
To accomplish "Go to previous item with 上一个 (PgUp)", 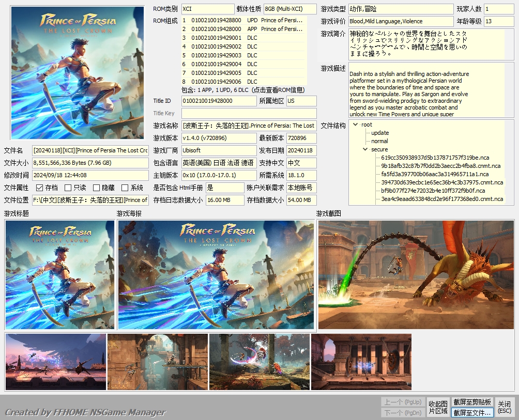I will click(403, 402).
